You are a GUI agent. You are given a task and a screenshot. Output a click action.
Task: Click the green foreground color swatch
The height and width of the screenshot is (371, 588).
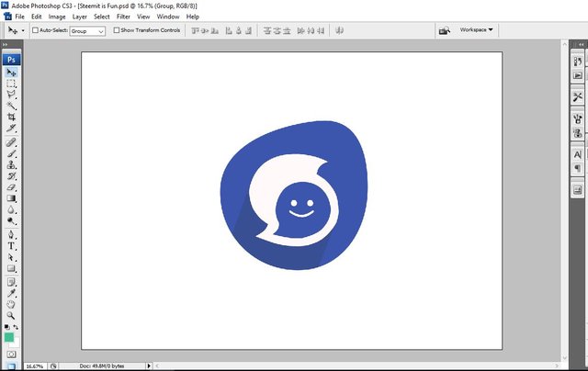click(8, 337)
